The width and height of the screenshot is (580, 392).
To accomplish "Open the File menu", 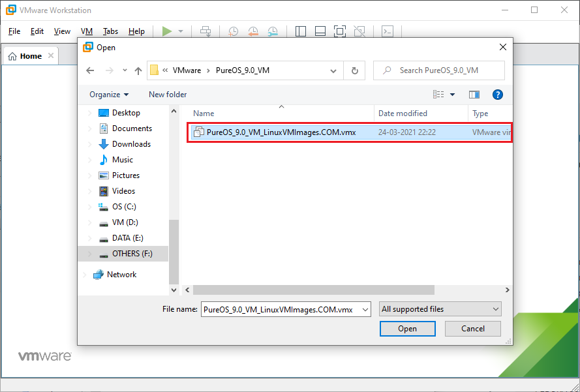I will point(14,31).
